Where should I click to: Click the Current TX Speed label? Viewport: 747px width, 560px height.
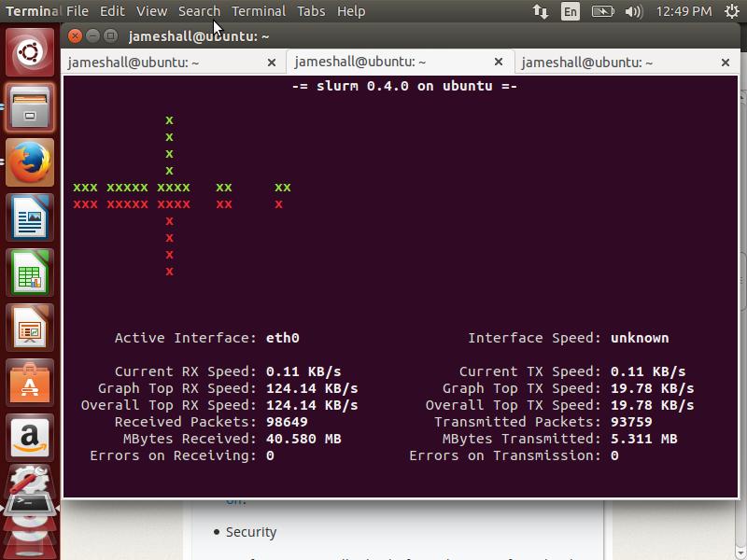(x=530, y=371)
